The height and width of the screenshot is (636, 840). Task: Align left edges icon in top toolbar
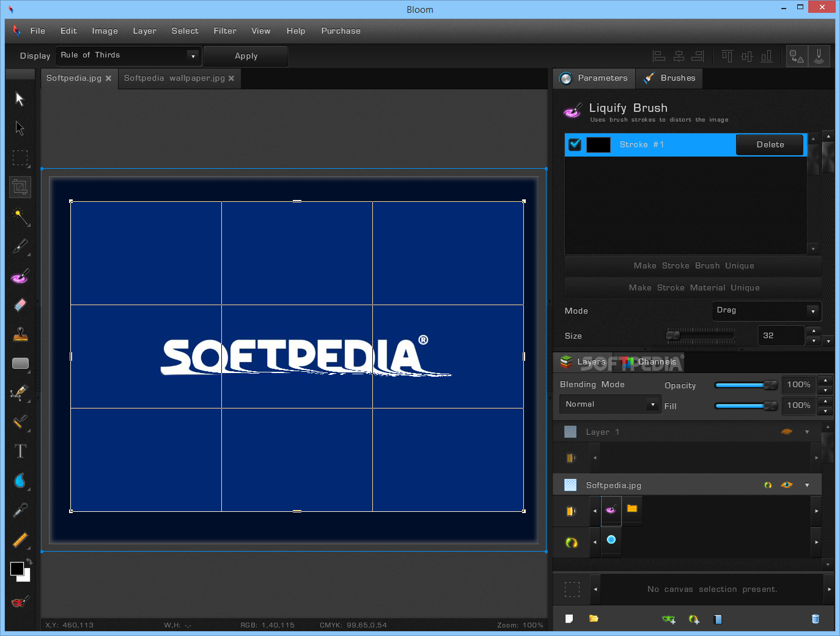(x=659, y=56)
